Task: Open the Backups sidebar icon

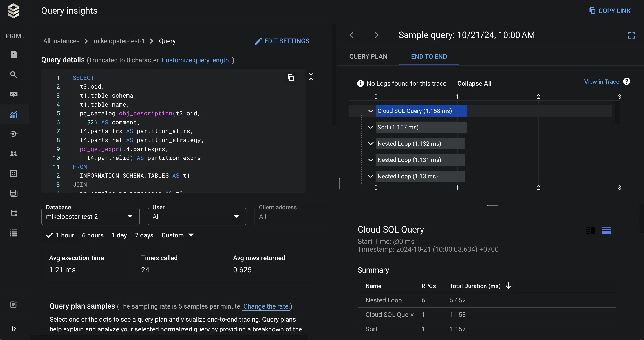Action: pos(13,193)
